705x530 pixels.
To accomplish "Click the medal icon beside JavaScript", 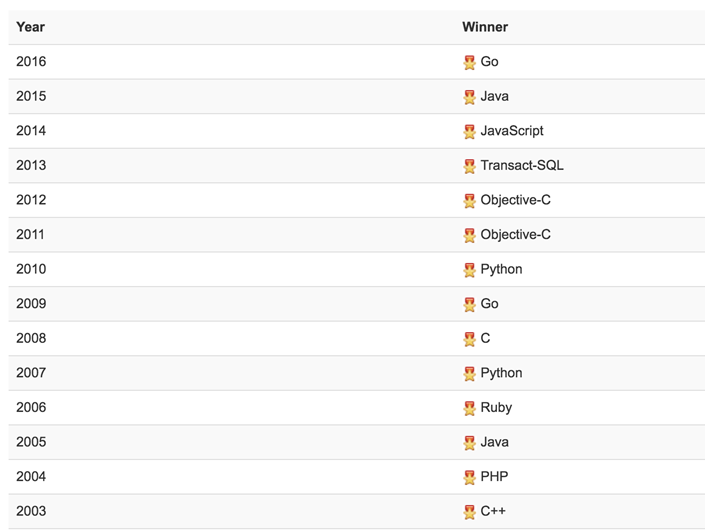I will [469, 131].
